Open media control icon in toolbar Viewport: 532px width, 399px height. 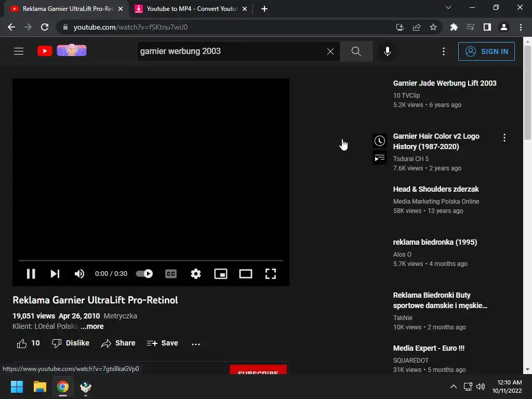(x=470, y=27)
